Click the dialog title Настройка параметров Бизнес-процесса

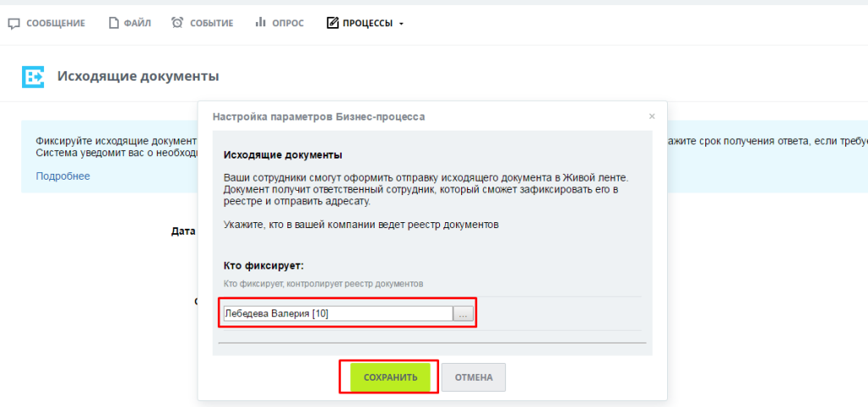319,117
